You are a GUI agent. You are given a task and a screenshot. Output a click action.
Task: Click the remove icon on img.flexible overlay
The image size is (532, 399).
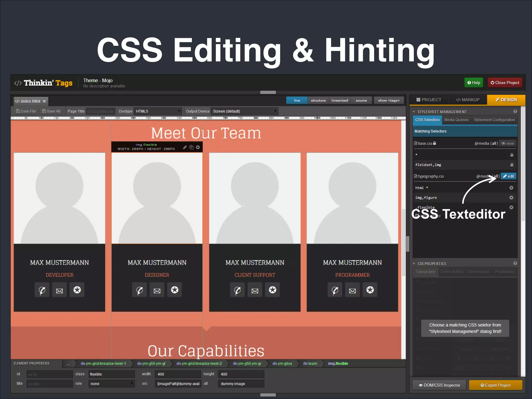pos(198,147)
